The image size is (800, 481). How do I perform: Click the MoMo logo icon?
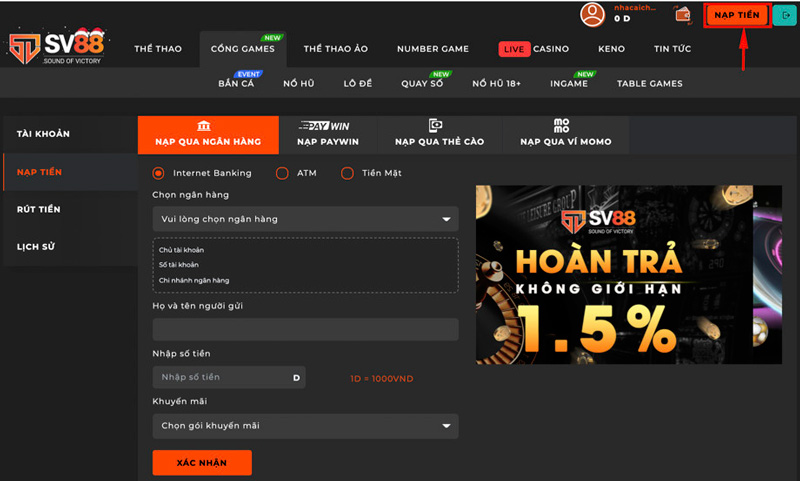[565, 125]
